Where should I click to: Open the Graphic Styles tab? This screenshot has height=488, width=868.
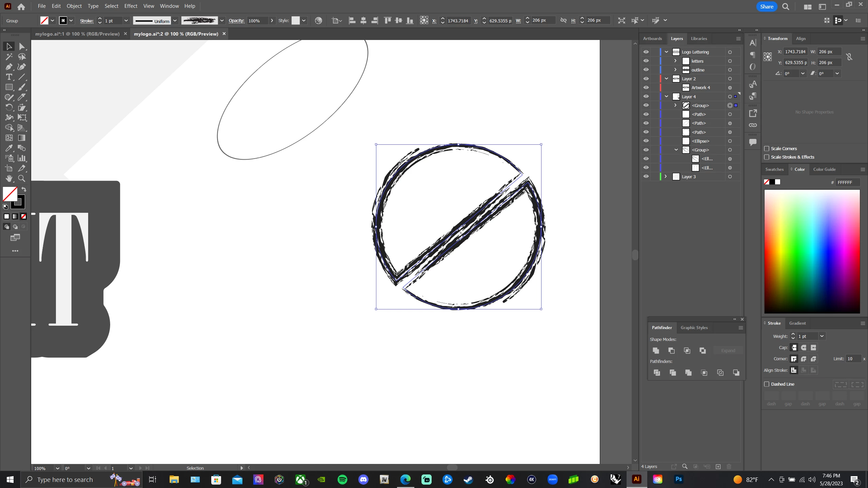tap(694, 328)
